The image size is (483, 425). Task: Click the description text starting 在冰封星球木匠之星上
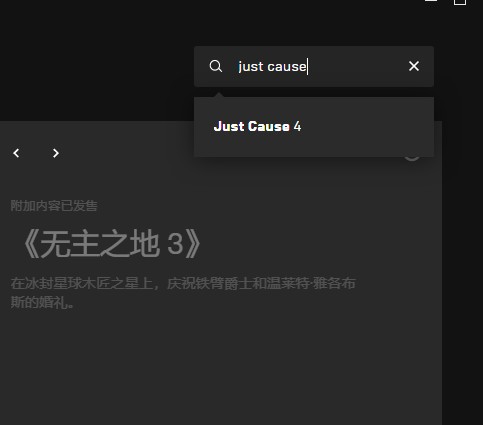tap(183, 293)
